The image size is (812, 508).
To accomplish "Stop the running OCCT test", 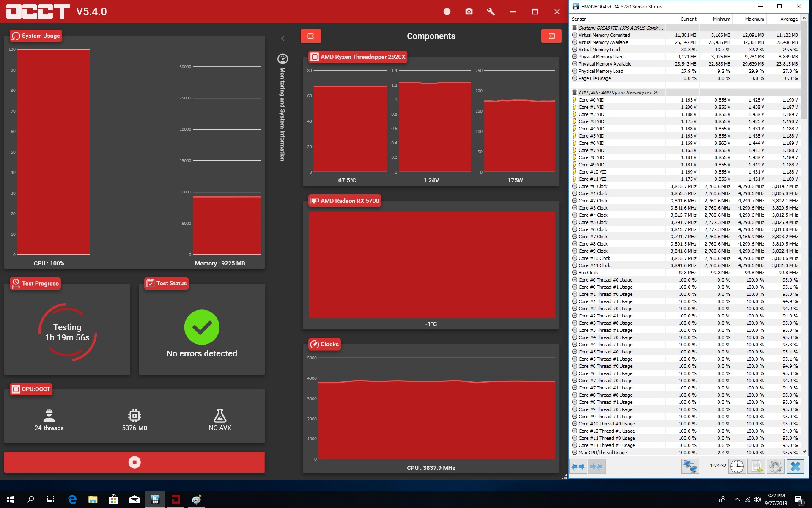I will tap(134, 462).
